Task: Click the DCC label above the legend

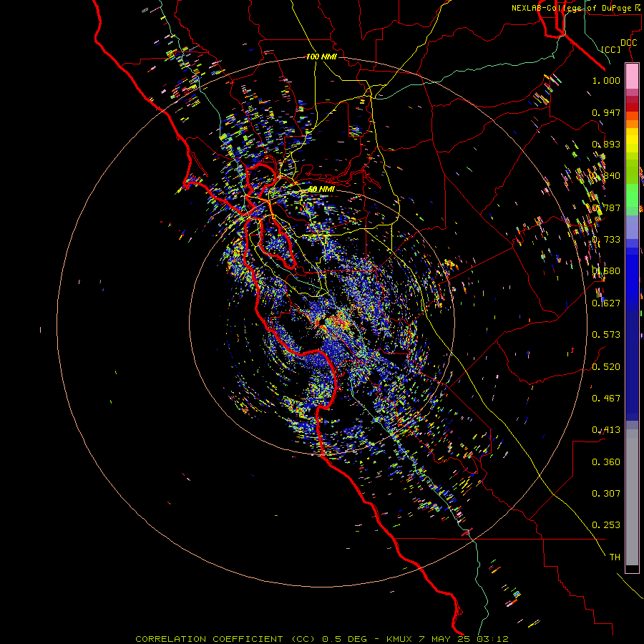Action: coord(628,43)
